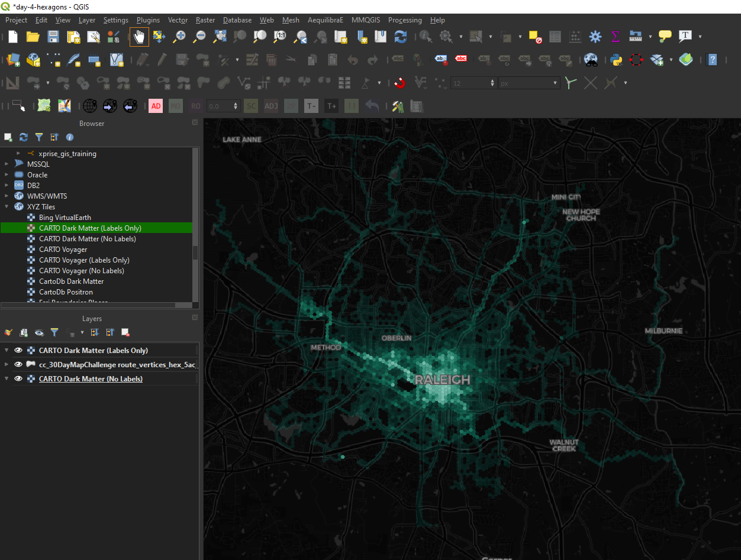This screenshot has width=741, height=560.
Task: Show statistical summary using the sigma icon
Action: [614, 36]
